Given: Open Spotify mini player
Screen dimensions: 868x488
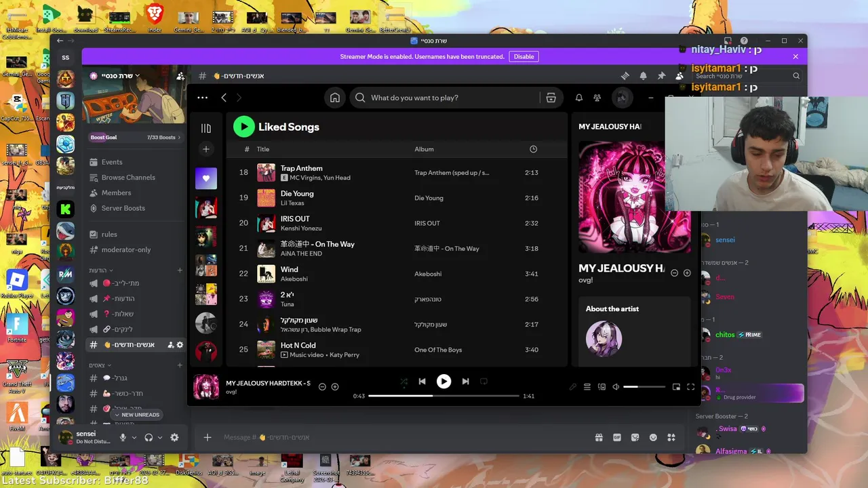Looking at the screenshot, I should coord(676,387).
